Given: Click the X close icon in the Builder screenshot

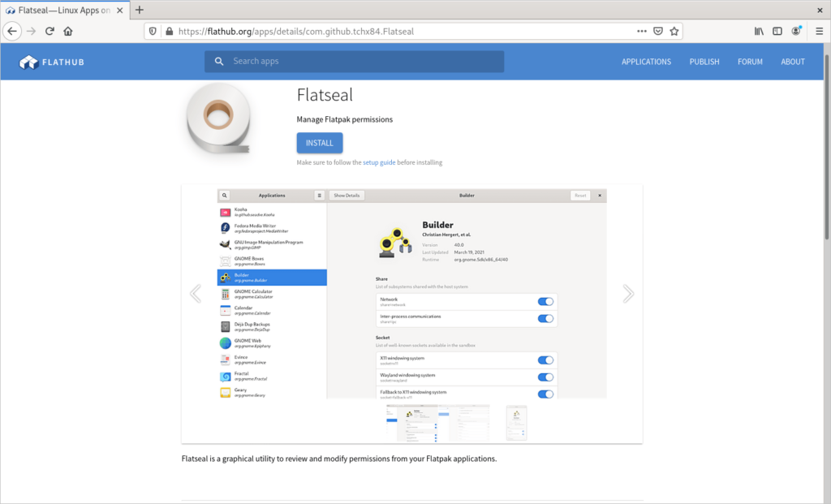Looking at the screenshot, I should pyautogui.click(x=600, y=196).
